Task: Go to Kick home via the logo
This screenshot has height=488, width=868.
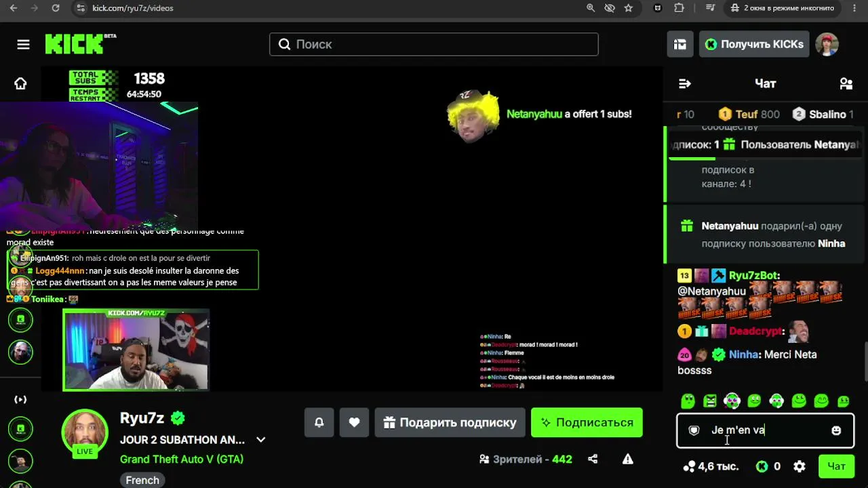Action: pyautogui.click(x=80, y=44)
